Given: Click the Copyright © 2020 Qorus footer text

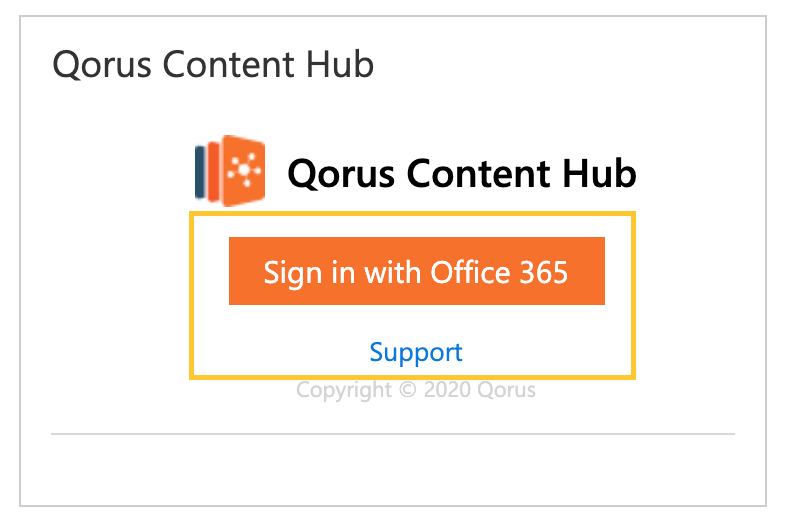Looking at the screenshot, I should click(416, 390).
